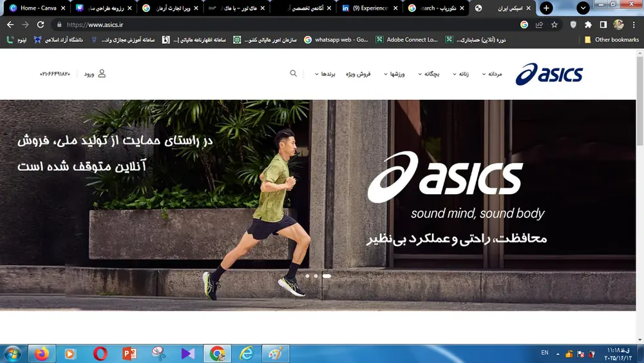Viewport: 644px width, 363px height.
Task: Click the Google icon in the address bar
Action: [x=524, y=25]
